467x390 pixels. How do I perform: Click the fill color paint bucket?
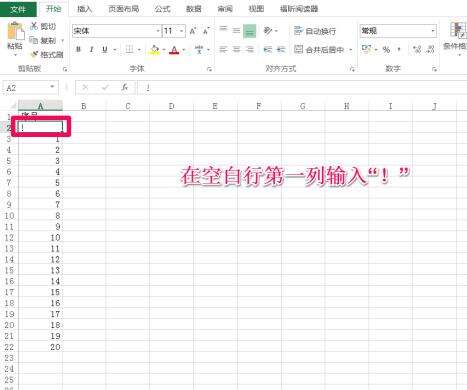(155, 50)
